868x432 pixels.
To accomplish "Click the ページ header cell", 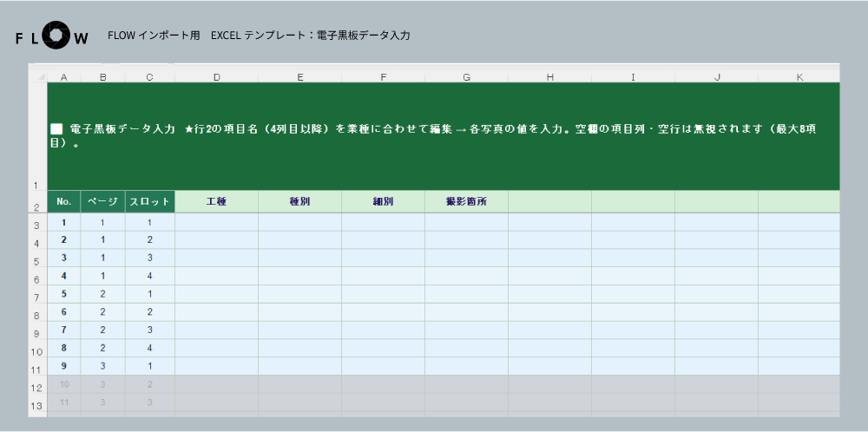I will click(103, 202).
